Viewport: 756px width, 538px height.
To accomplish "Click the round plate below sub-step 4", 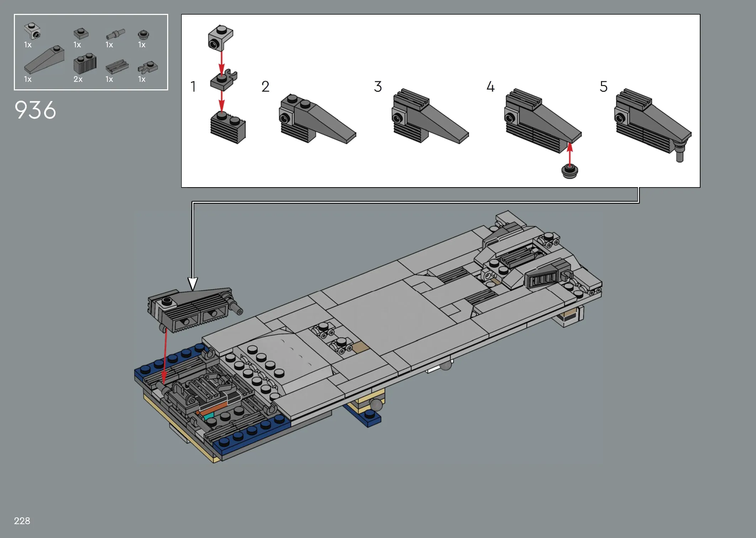I will click(569, 172).
